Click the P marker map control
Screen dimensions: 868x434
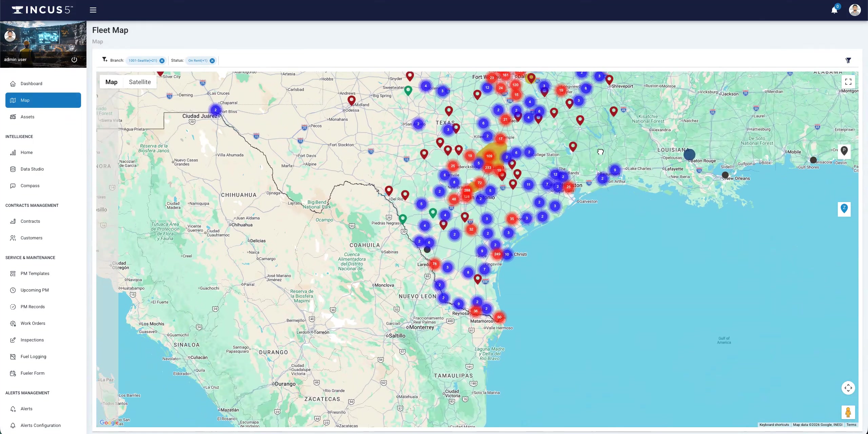tap(844, 151)
